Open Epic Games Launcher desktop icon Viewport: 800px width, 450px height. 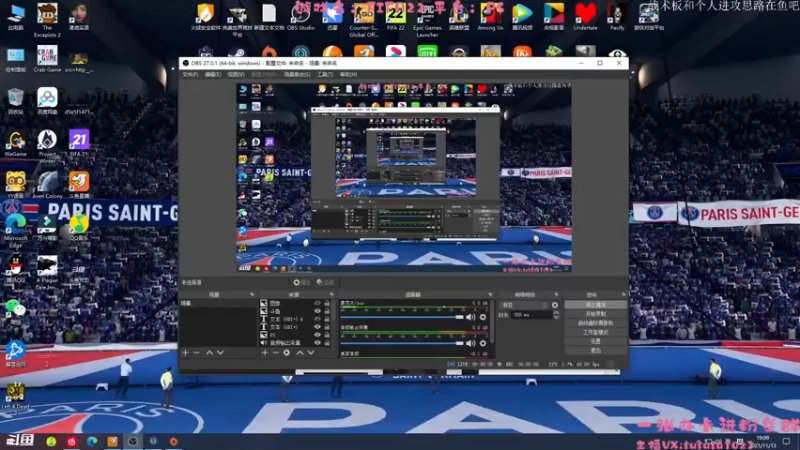[x=427, y=20]
